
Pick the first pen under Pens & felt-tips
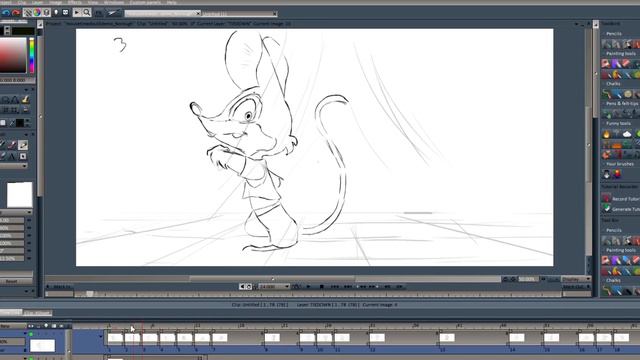(x=606, y=114)
